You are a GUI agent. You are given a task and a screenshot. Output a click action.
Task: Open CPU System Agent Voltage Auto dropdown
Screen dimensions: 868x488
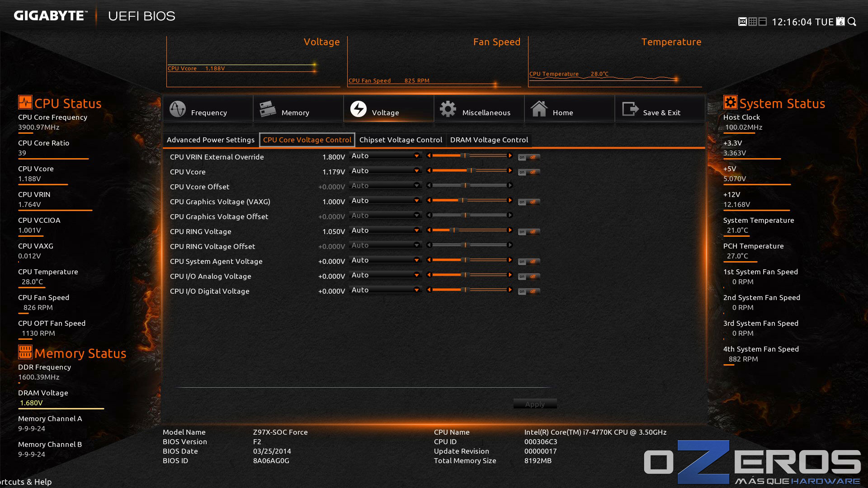(385, 260)
